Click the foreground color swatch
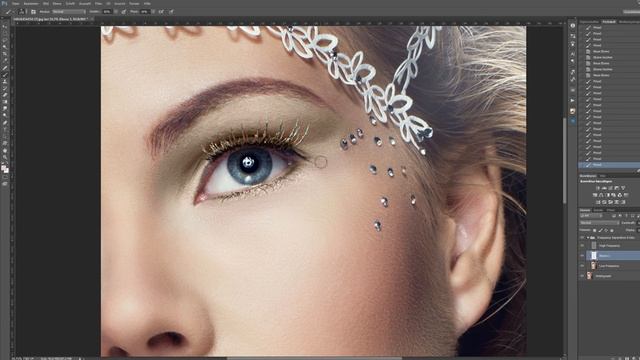Viewport: 640px width, 360px height. coord(4,167)
